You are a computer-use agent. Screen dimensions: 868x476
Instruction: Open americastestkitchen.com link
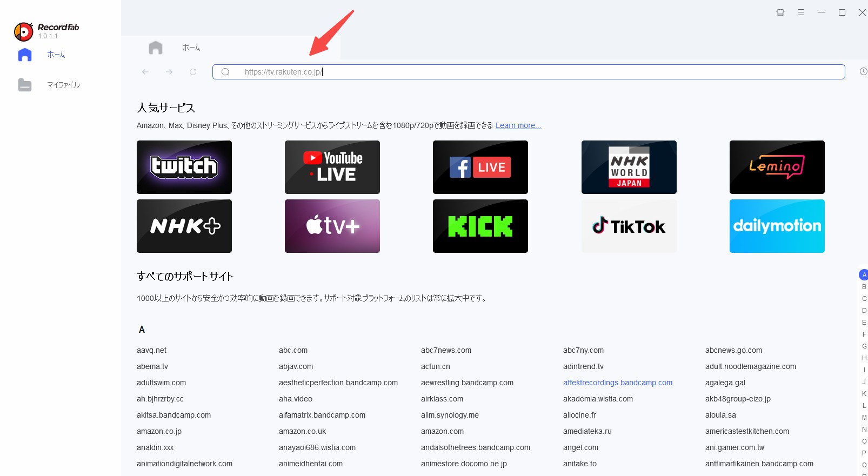[x=747, y=431]
